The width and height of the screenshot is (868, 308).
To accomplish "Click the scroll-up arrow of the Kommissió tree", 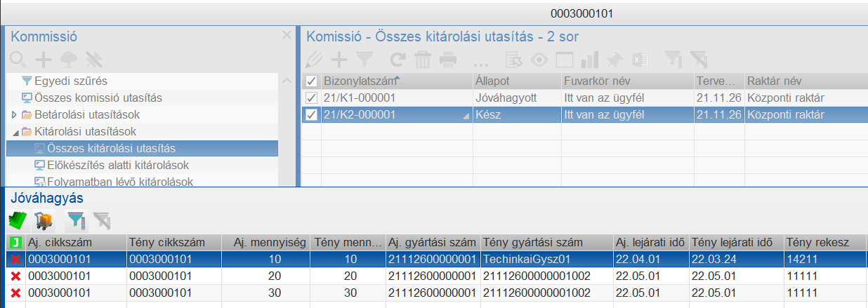I will [x=287, y=81].
